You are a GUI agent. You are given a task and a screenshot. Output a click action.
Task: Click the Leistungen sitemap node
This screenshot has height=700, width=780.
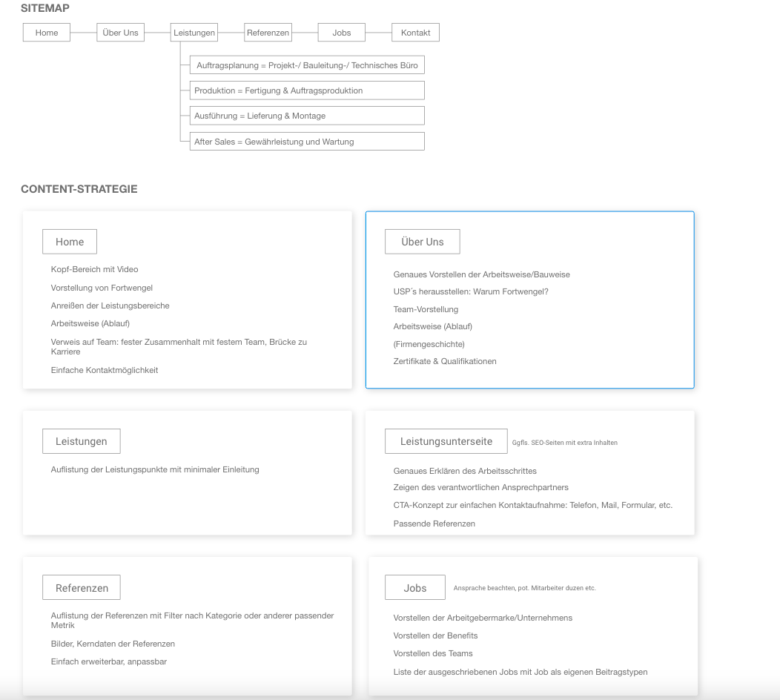click(194, 33)
